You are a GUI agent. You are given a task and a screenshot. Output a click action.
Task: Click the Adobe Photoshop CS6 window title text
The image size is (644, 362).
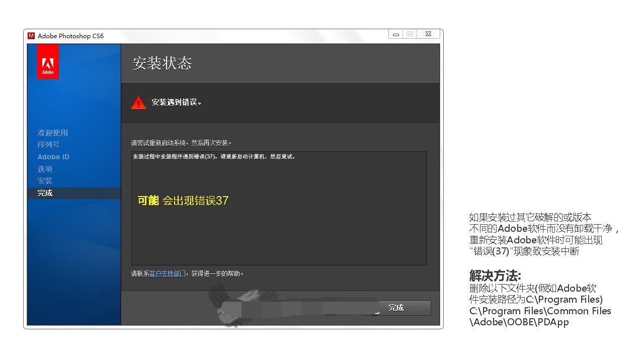[x=70, y=36]
